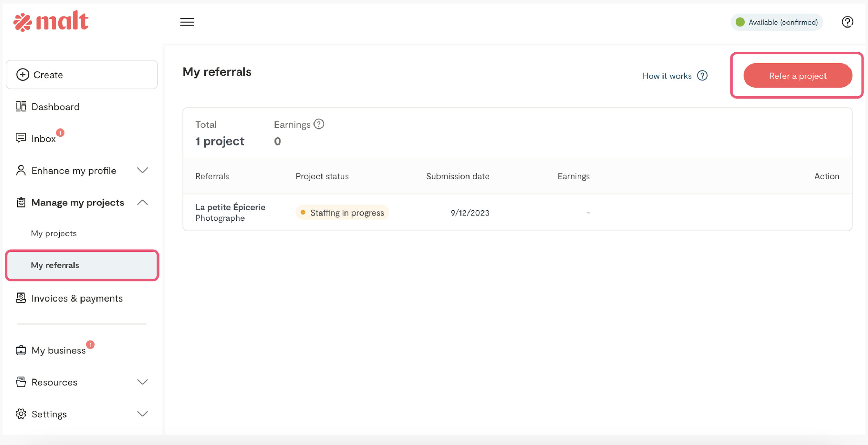The width and height of the screenshot is (868, 445).
Task: Click the Dashboard sidebar icon
Action: [21, 107]
